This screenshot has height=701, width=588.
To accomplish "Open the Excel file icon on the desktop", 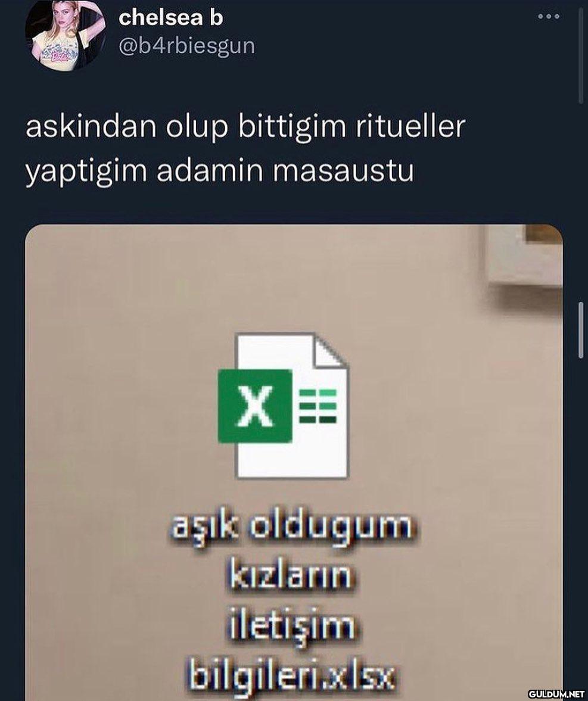I will click(283, 406).
